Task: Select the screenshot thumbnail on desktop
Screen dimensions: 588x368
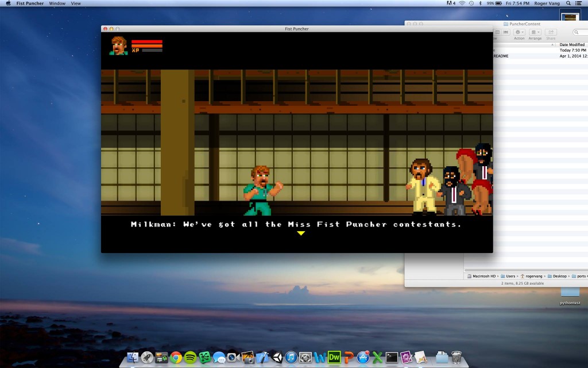Action: [570, 16]
